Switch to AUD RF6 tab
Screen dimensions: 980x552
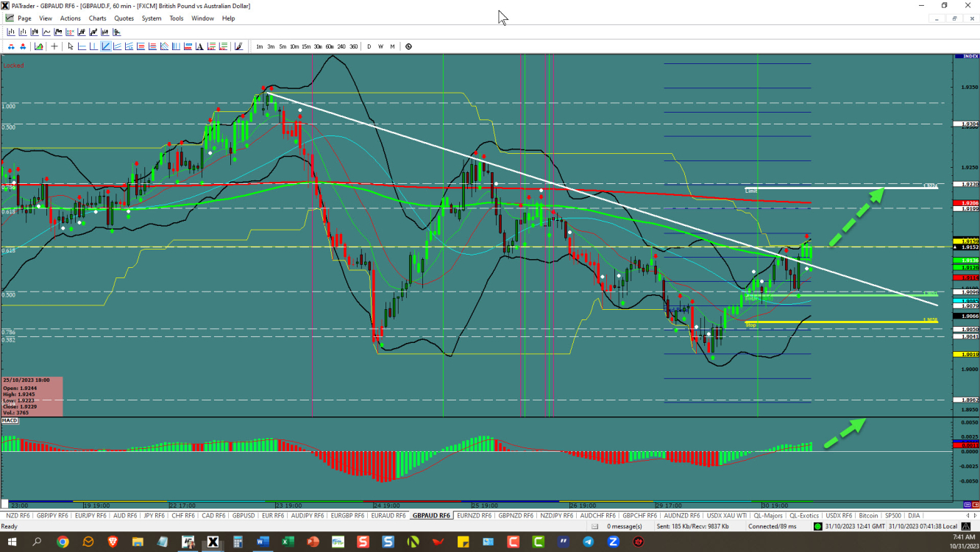(125, 515)
